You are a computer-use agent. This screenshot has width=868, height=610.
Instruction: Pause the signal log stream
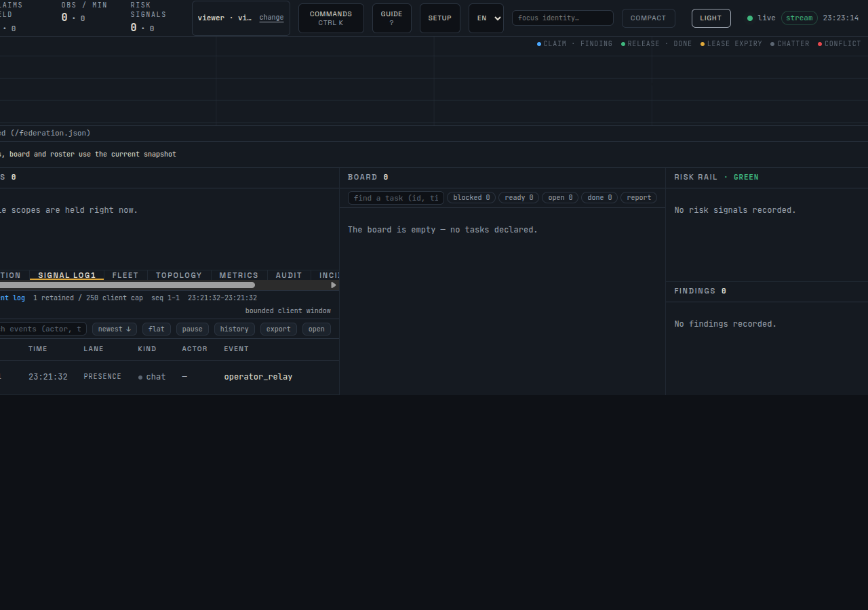coord(193,329)
